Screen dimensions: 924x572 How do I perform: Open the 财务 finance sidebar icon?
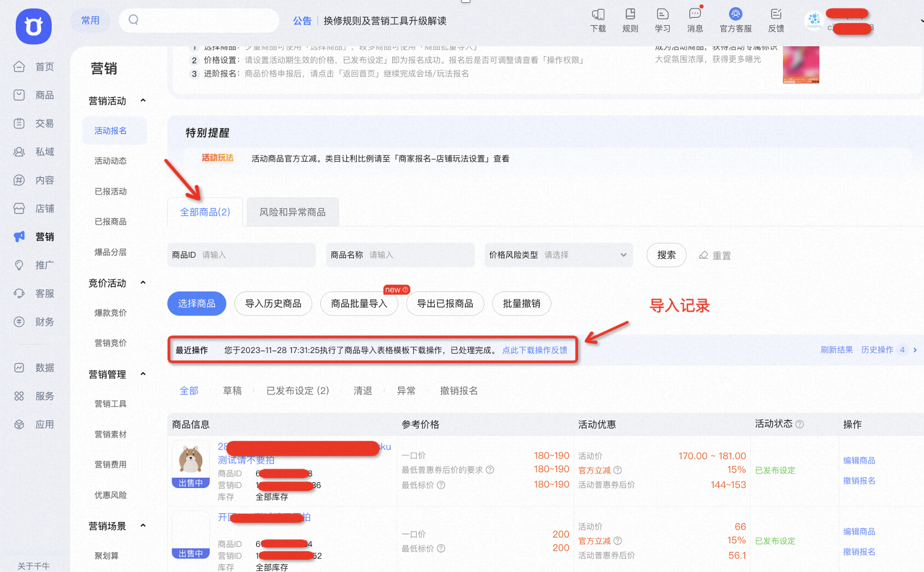click(19, 321)
